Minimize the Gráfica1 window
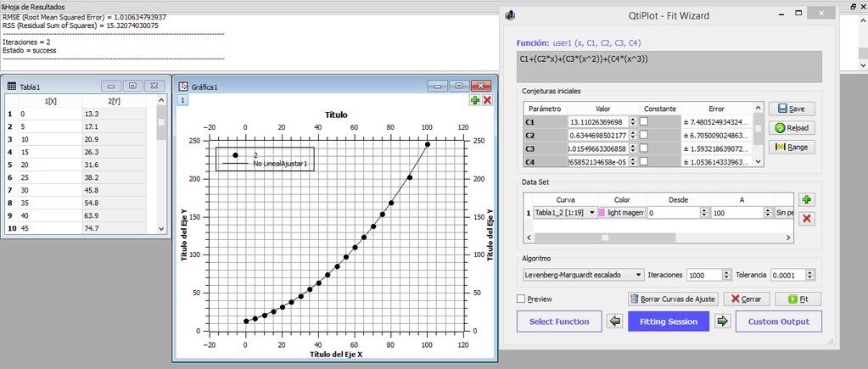868x369 pixels. (437, 86)
